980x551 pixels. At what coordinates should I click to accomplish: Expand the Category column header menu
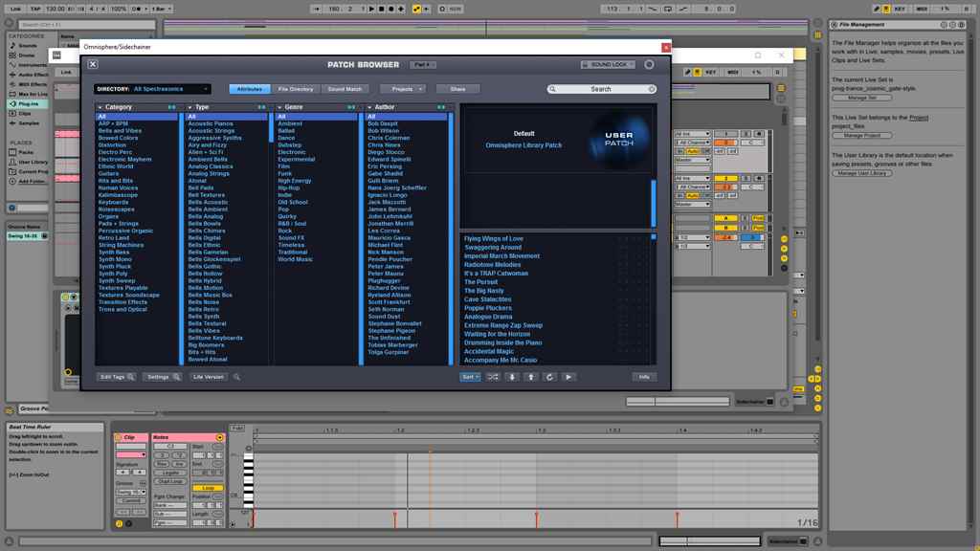(x=100, y=107)
